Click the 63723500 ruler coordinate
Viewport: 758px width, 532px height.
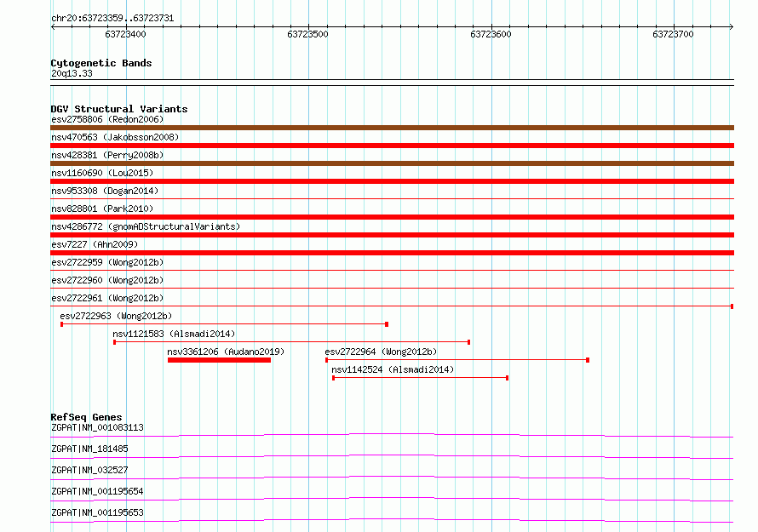307,34
